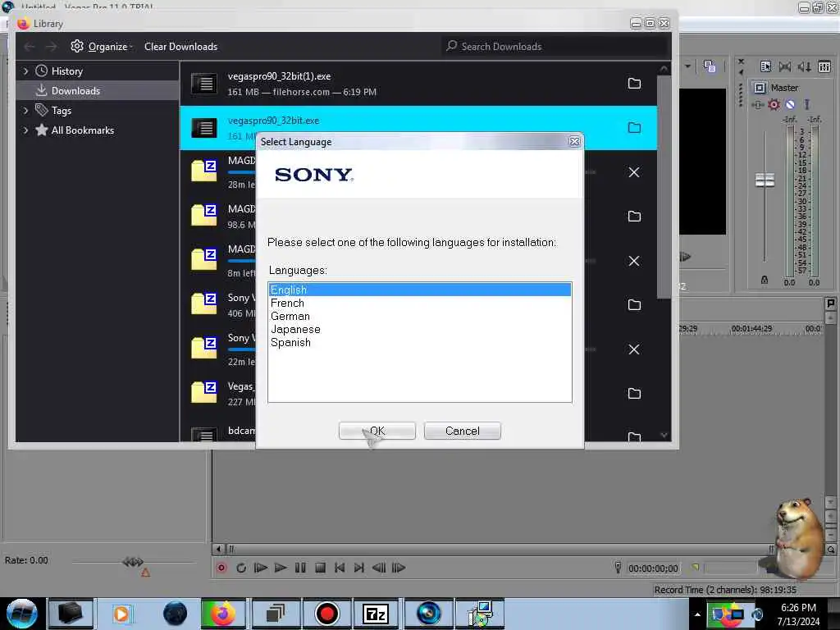Toggle Loop Playback in Vegas transport

[x=241, y=568]
